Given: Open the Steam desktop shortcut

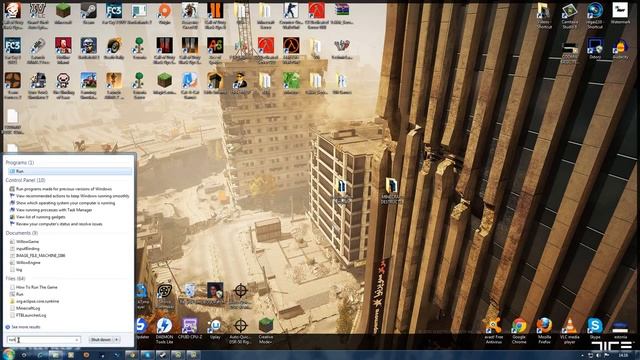Looking at the screenshot, I should [x=88, y=13].
